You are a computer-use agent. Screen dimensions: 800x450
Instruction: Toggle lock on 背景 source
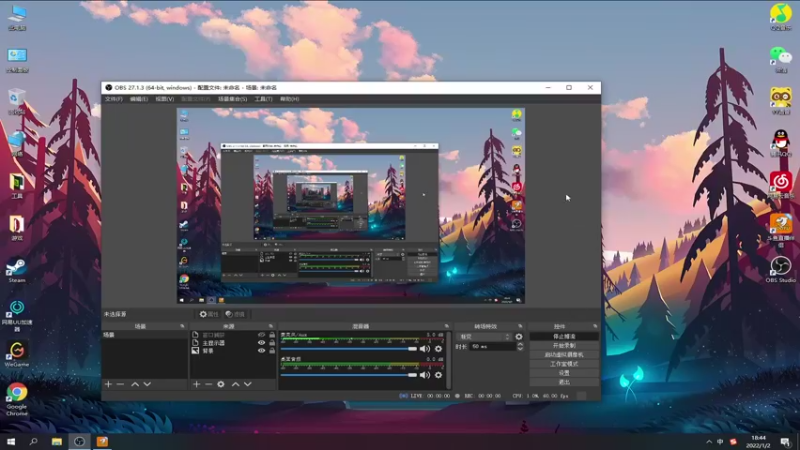pyautogui.click(x=272, y=351)
